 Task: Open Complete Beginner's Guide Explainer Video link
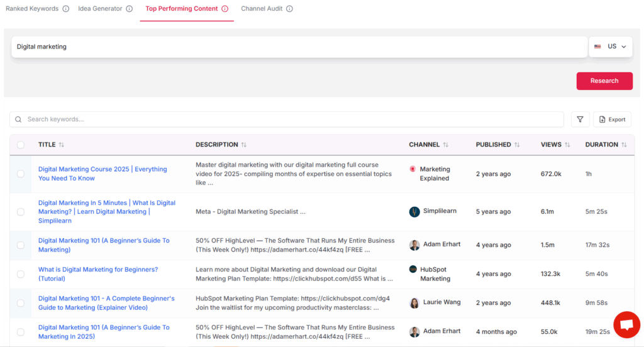[106, 303]
